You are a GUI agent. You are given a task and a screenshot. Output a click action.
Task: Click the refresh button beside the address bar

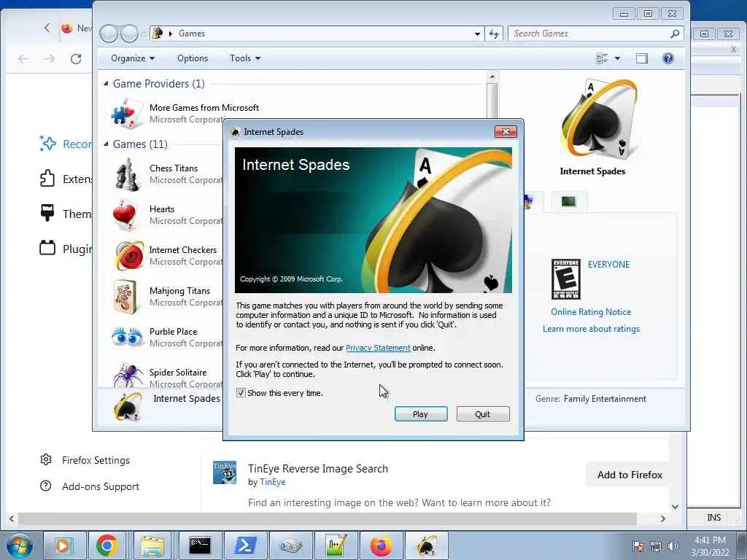pyautogui.click(x=494, y=34)
